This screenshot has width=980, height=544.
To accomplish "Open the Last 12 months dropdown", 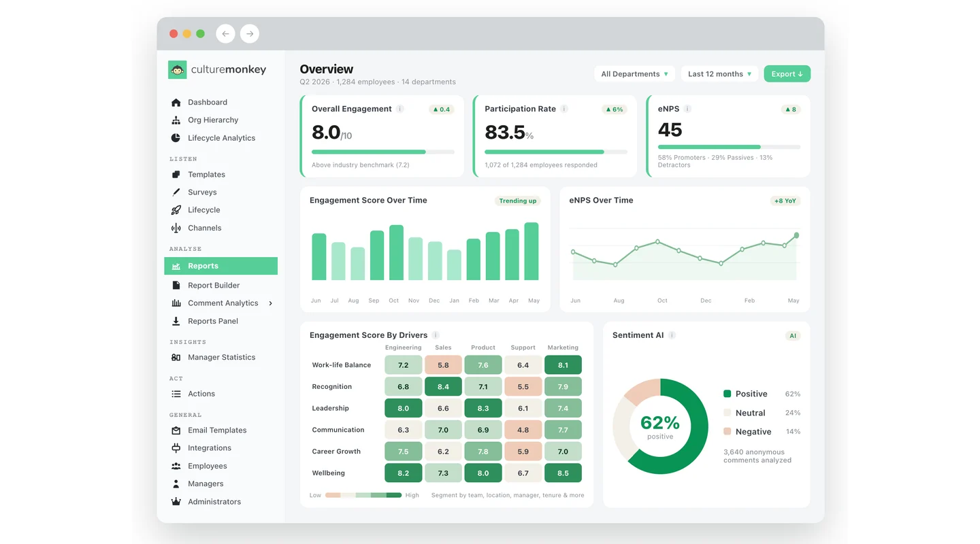I will [719, 74].
